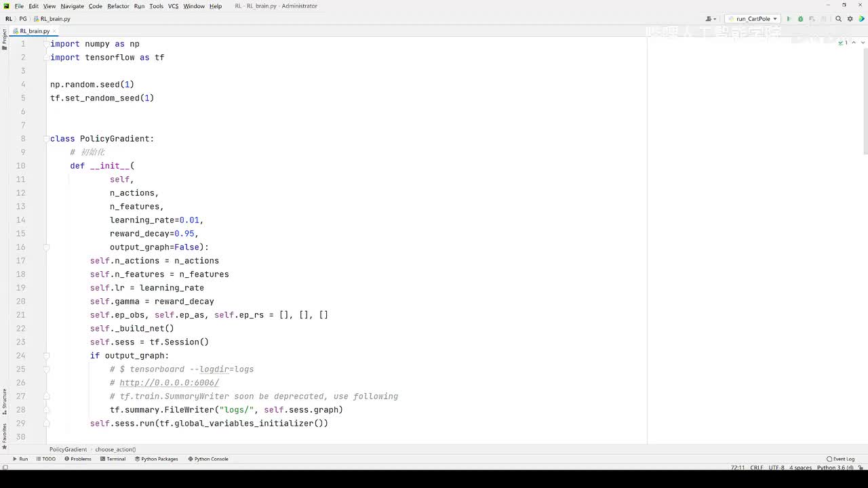The height and width of the screenshot is (488, 868).
Task: Open the Refactor menu
Action: tap(118, 6)
